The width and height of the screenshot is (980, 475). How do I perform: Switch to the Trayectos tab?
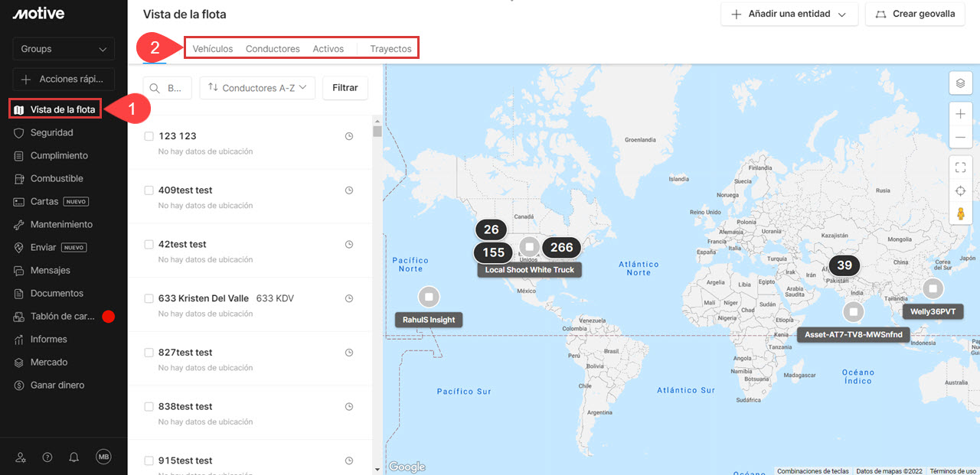pyautogui.click(x=390, y=49)
